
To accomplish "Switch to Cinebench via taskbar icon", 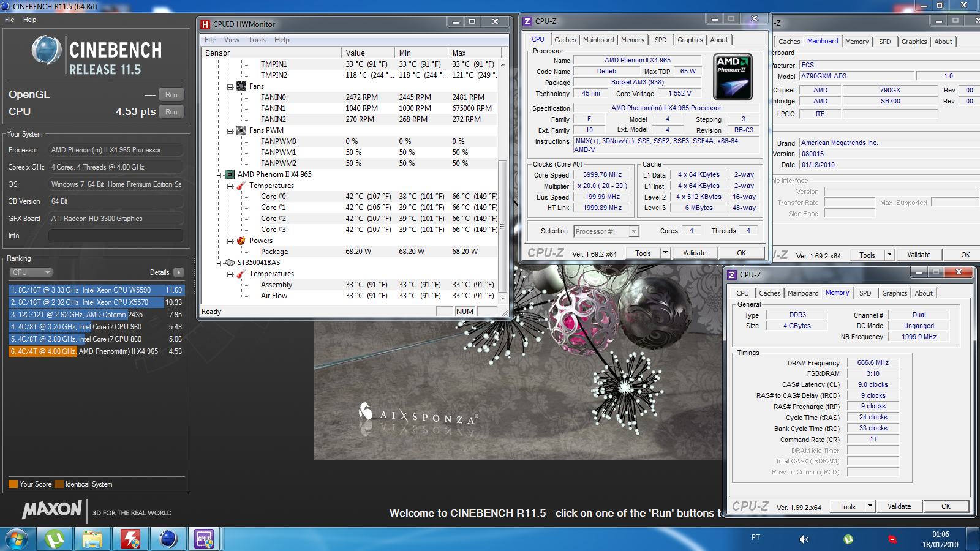I will click(x=168, y=539).
